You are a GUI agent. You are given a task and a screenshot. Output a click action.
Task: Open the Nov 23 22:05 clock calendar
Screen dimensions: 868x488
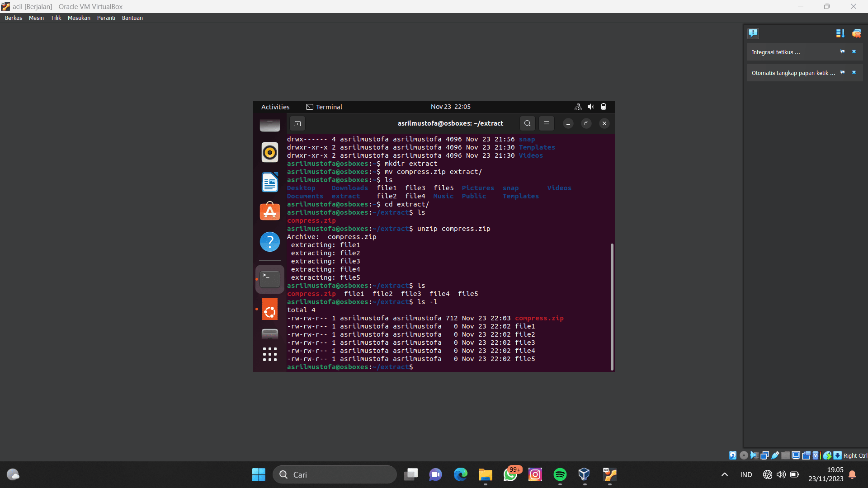(451, 107)
